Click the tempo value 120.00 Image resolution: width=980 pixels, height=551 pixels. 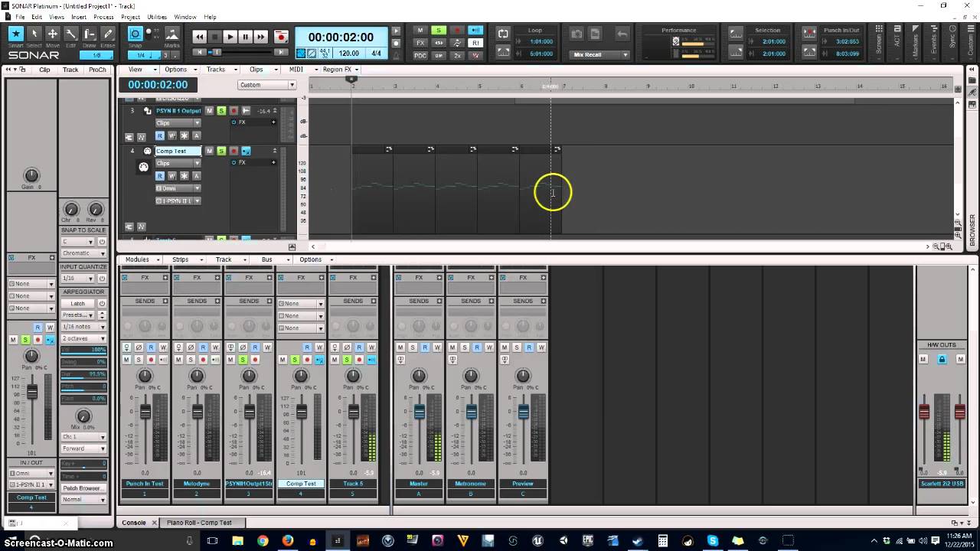[x=349, y=54]
